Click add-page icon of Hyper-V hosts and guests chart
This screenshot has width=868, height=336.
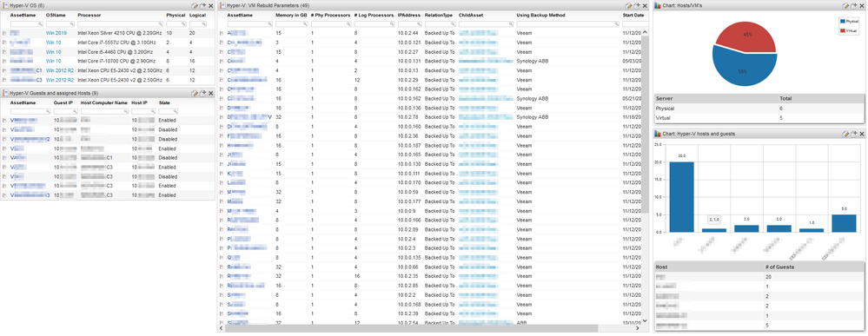(853, 134)
